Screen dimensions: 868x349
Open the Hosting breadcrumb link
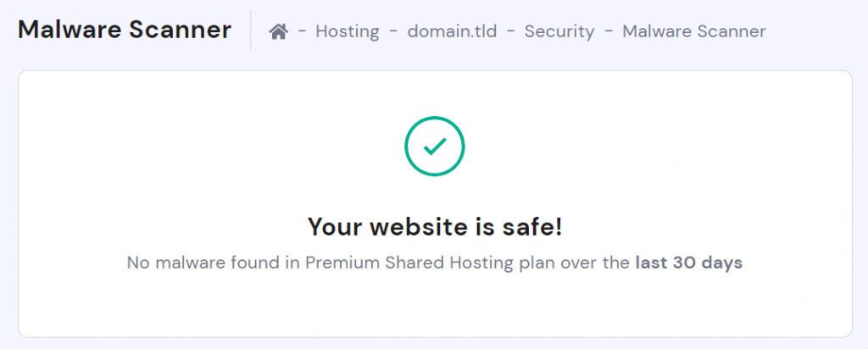(x=347, y=32)
